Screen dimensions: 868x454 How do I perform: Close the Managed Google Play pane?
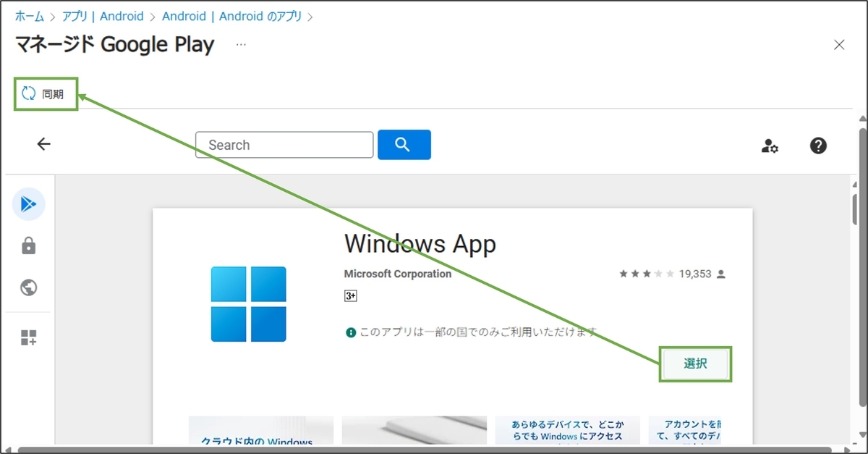(x=839, y=45)
